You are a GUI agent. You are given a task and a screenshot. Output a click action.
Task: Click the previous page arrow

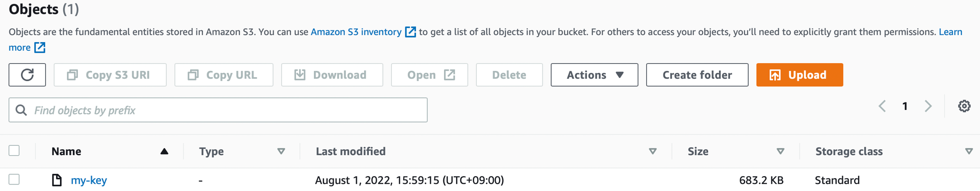click(x=883, y=106)
